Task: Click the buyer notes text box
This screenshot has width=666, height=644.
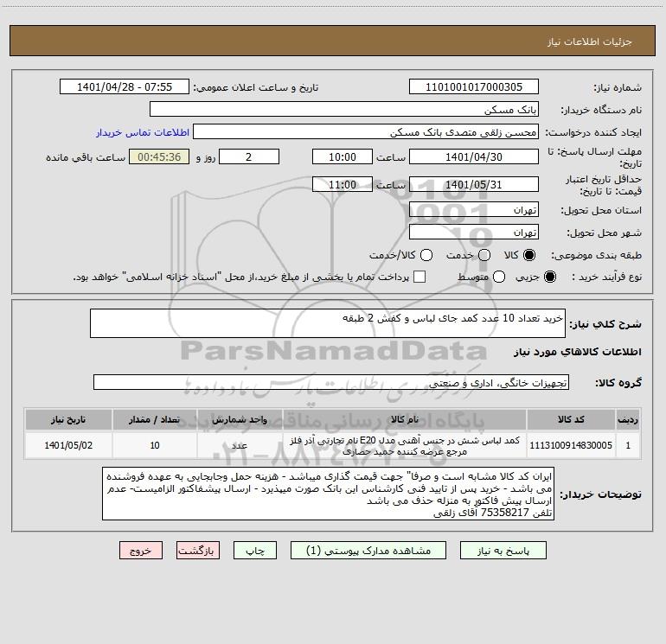Action: (x=329, y=494)
